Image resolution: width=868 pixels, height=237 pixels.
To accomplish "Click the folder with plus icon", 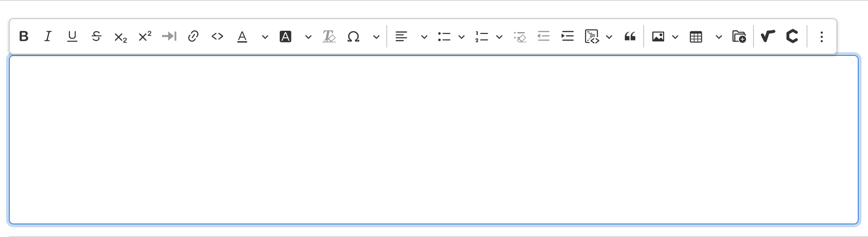I will [x=739, y=36].
